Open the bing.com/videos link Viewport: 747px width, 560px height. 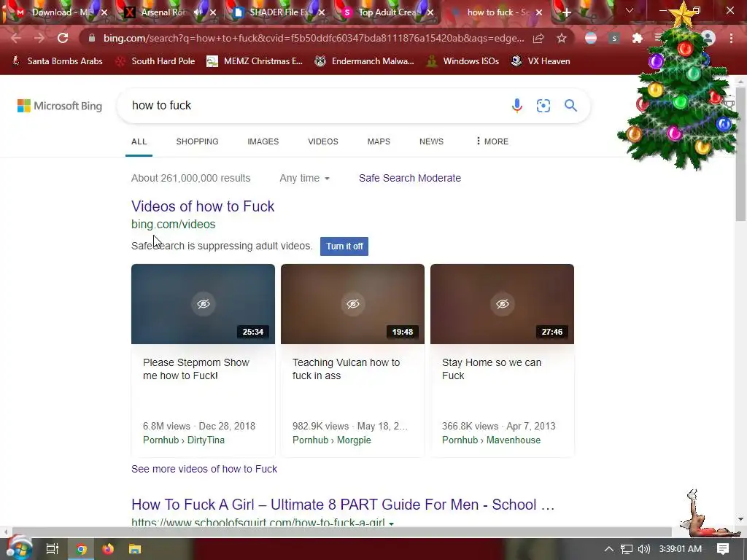[x=174, y=225]
